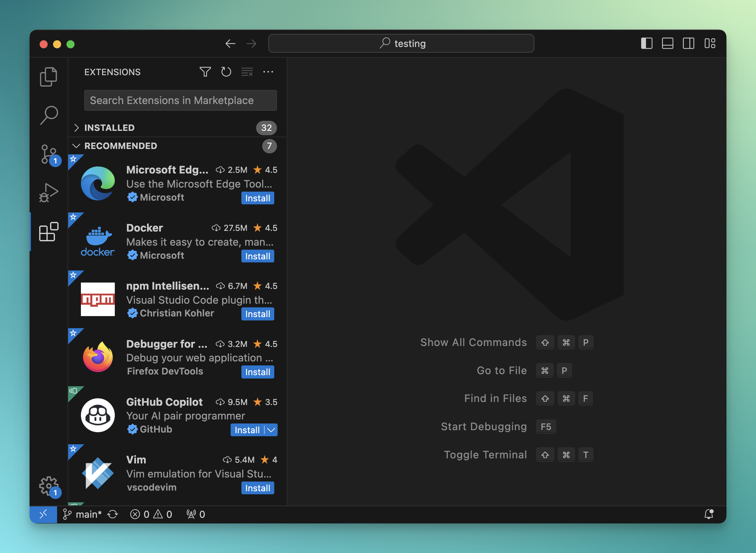Click main* branch in status bar

(83, 514)
